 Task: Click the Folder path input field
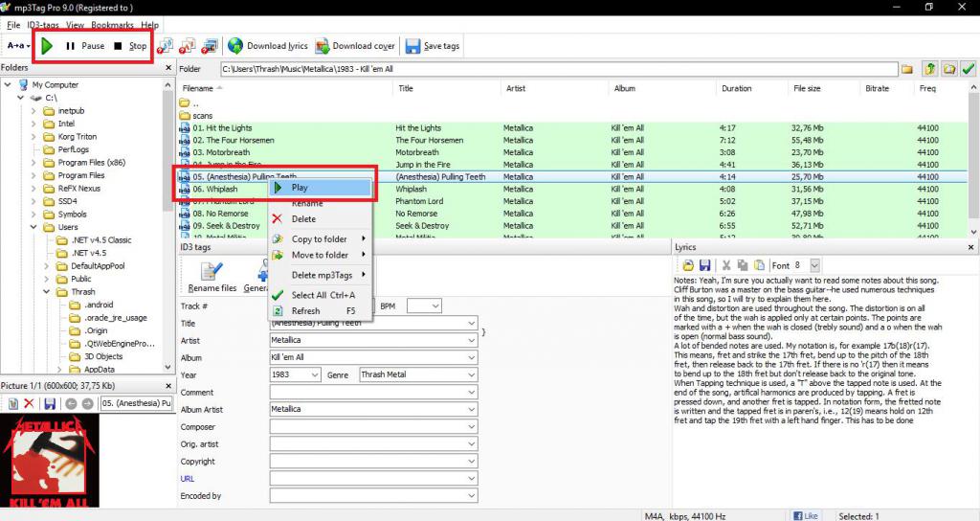(559, 69)
